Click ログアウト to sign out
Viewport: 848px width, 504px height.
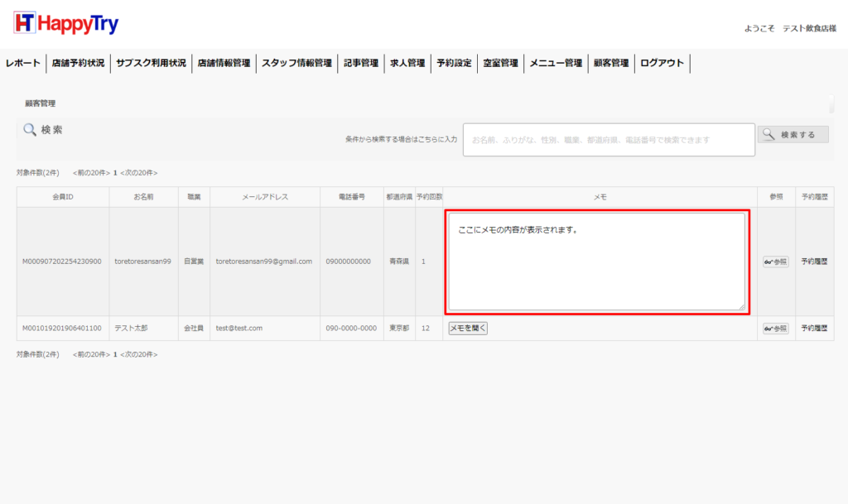662,63
